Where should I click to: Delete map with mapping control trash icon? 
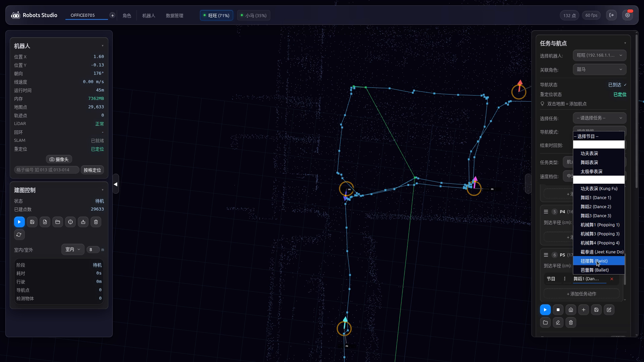pos(96,222)
